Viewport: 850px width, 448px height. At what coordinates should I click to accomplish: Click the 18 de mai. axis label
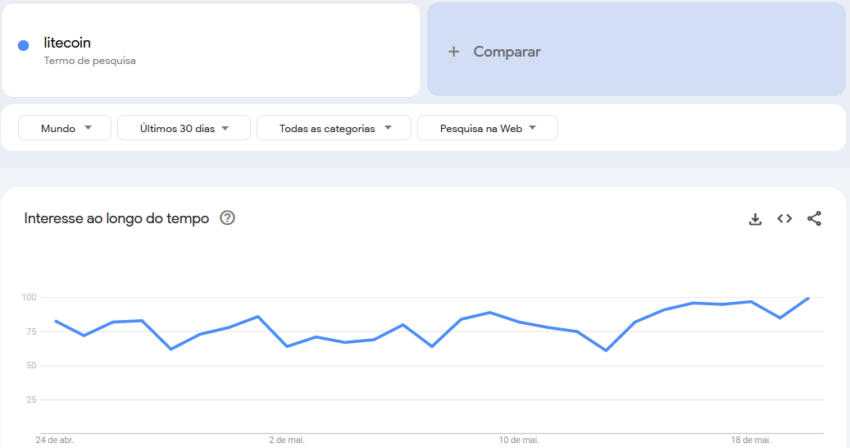[x=751, y=440]
